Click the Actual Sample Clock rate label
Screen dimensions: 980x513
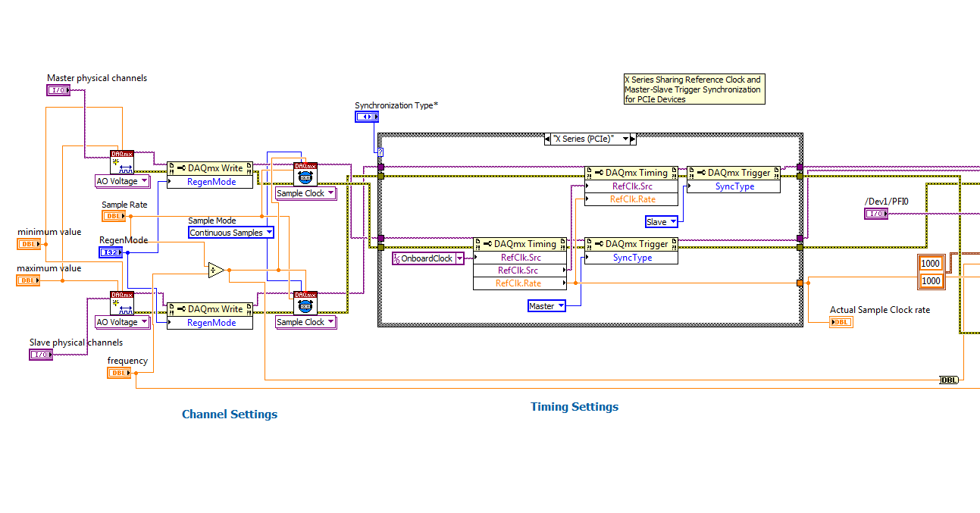[880, 310]
